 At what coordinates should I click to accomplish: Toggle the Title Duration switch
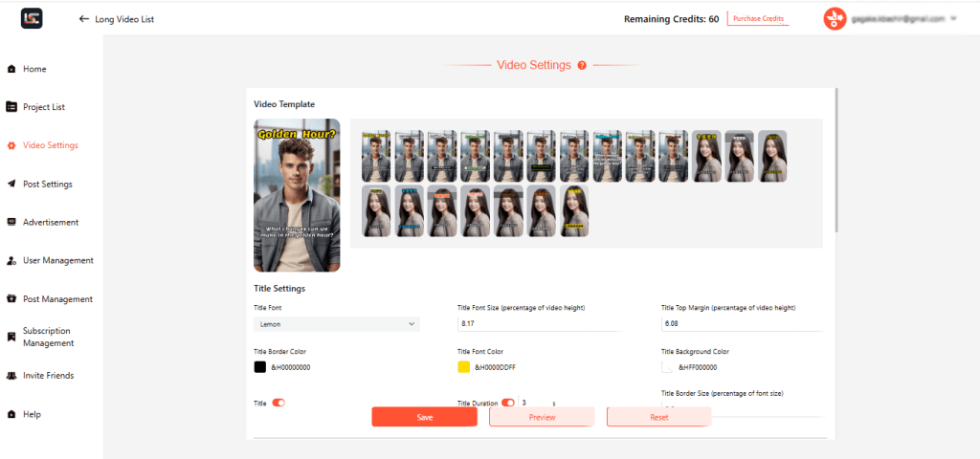point(508,403)
